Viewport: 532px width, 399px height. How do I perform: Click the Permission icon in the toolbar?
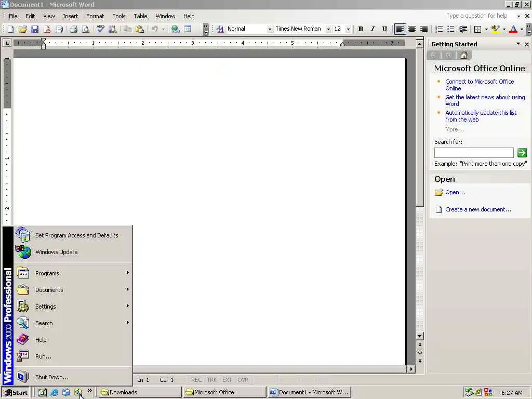[x=47, y=29]
